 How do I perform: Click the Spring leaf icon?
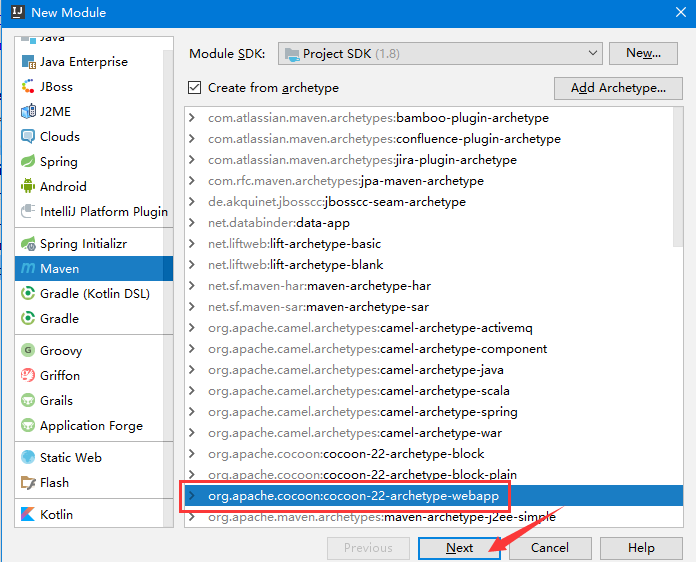[x=28, y=161]
